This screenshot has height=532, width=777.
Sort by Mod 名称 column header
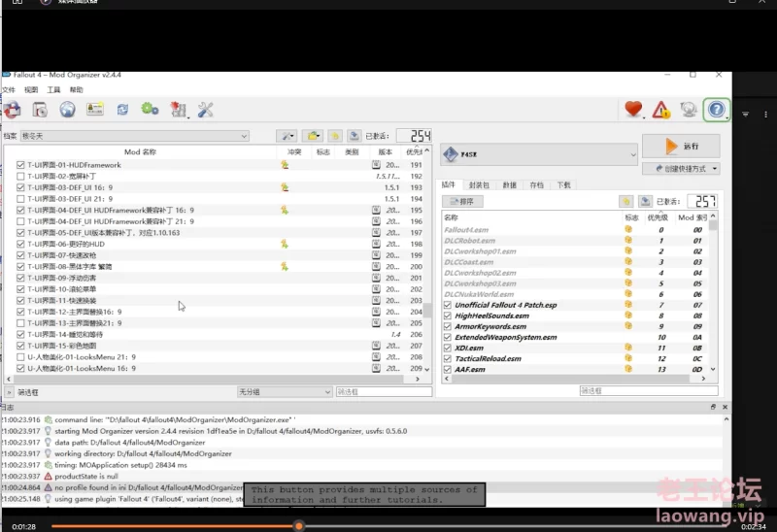140,151
